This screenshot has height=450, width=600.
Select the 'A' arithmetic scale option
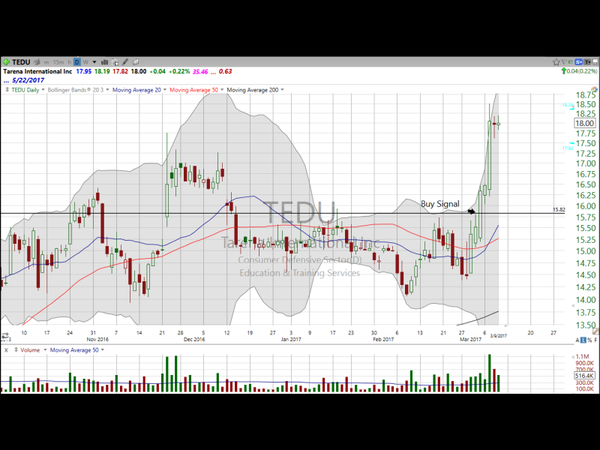point(577,340)
